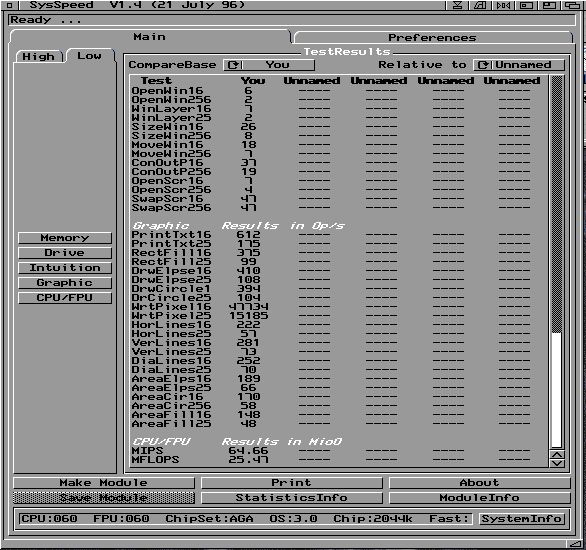Click the CPU/FPU Results in MioO heading
586x550 pixels.
point(237,442)
